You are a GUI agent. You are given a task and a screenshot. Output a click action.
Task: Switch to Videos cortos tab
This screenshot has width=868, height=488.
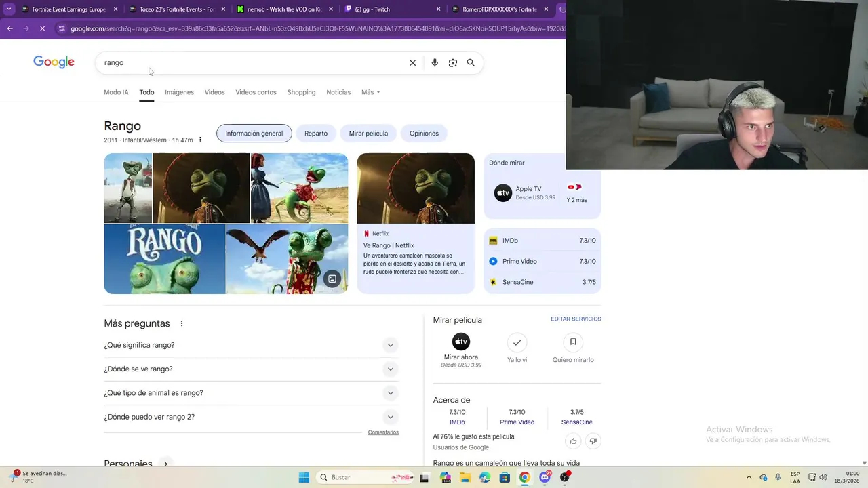(x=256, y=92)
